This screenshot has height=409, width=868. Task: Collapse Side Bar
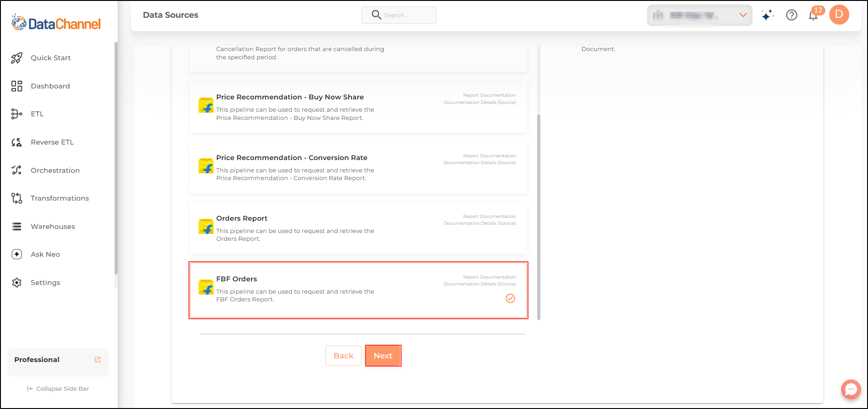click(58, 389)
